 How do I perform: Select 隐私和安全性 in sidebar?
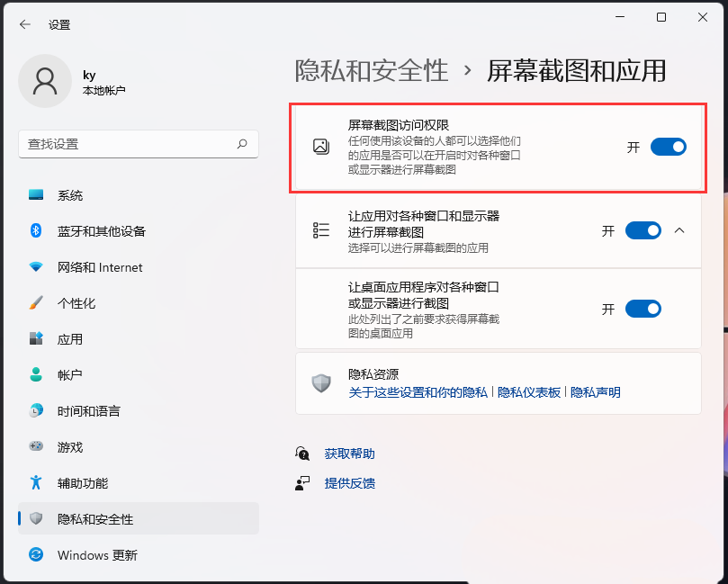click(x=139, y=518)
